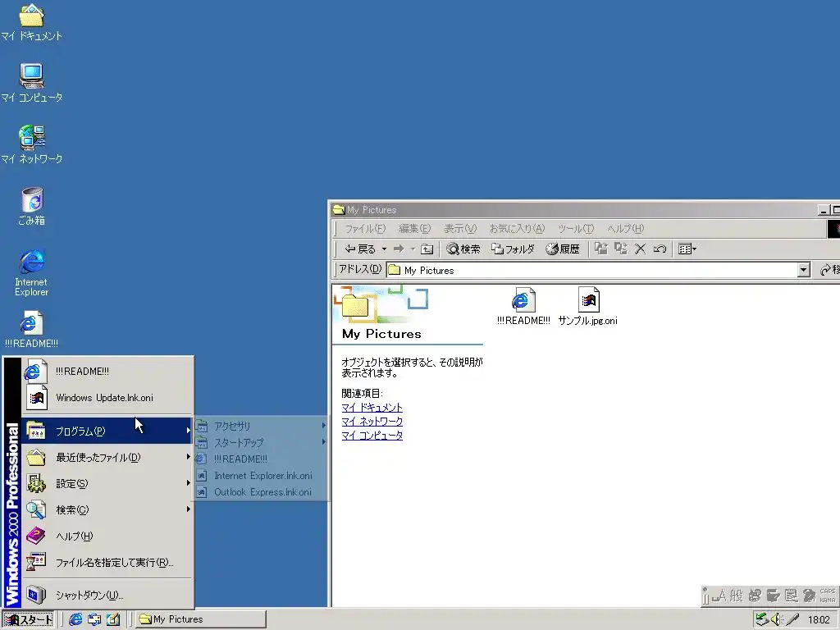Open the マイ ドキュメント desktop icon

(32, 22)
